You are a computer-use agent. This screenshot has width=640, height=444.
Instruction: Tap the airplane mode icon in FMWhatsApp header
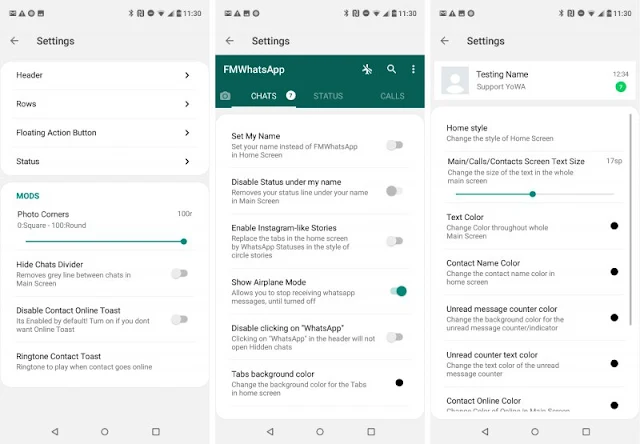(x=367, y=69)
